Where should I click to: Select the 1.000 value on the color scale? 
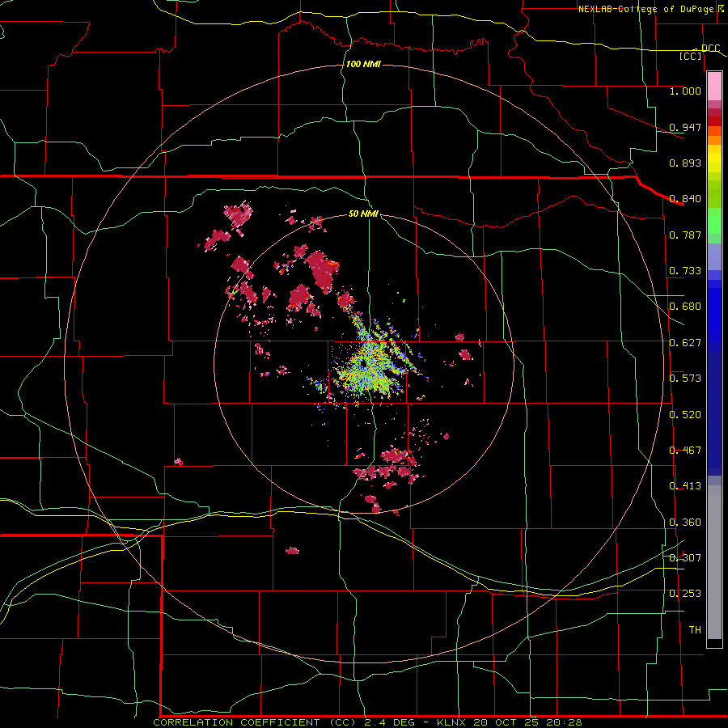685,91
